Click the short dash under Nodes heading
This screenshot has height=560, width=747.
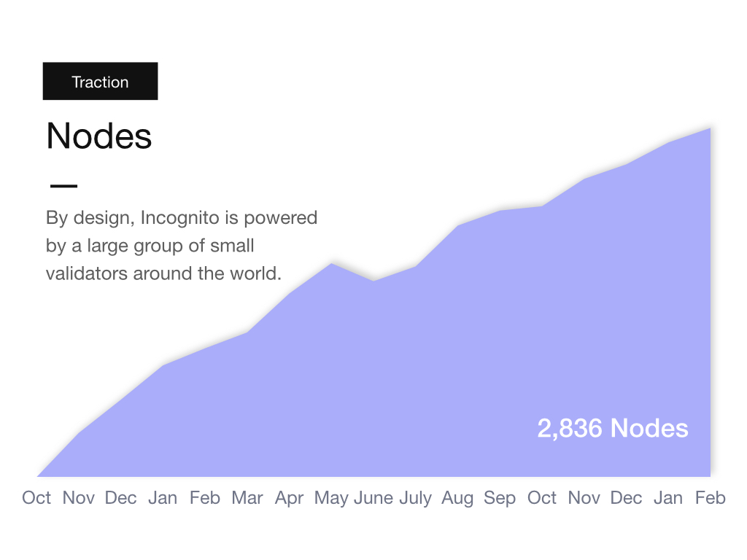(x=64, y=186)
